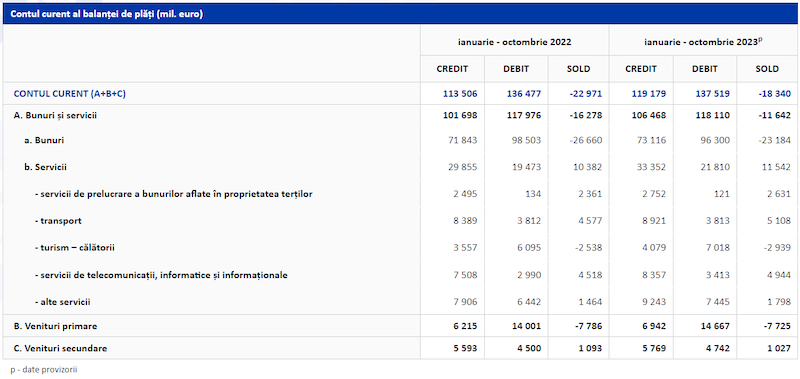Image resolution: width=800 pixels, height=379 pixels.
Task: Select the ianuarie - octombrie 2023 header
Action: (x=700, y=42)
